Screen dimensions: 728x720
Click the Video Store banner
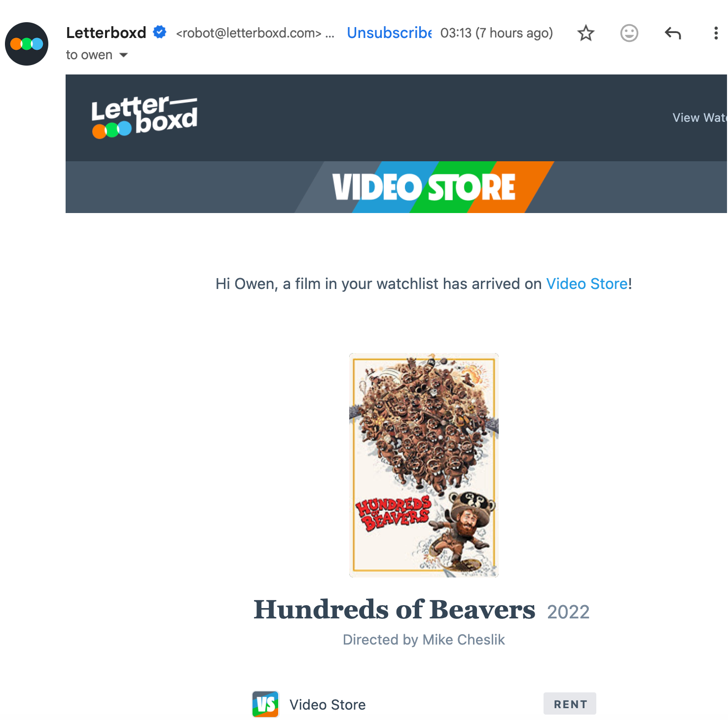pos(424,187)
